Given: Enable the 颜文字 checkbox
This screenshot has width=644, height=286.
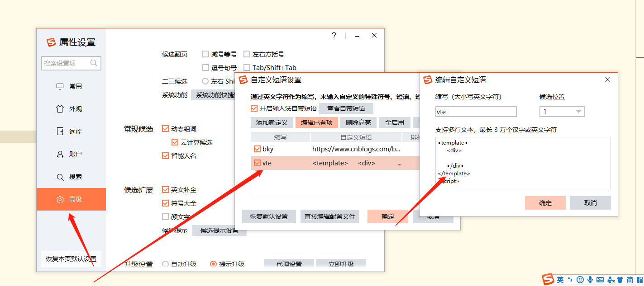Looking at the screenshot, I should click(165, 217).
